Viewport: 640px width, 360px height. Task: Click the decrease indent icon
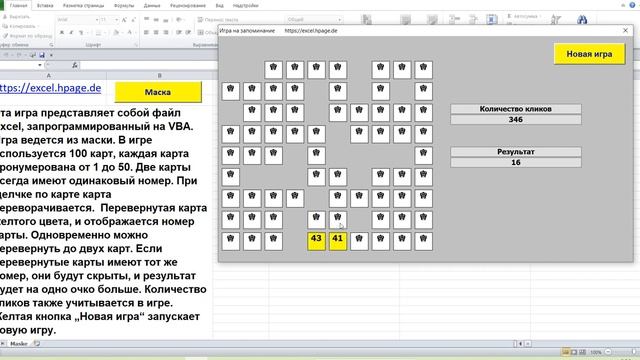click(179, 32)
